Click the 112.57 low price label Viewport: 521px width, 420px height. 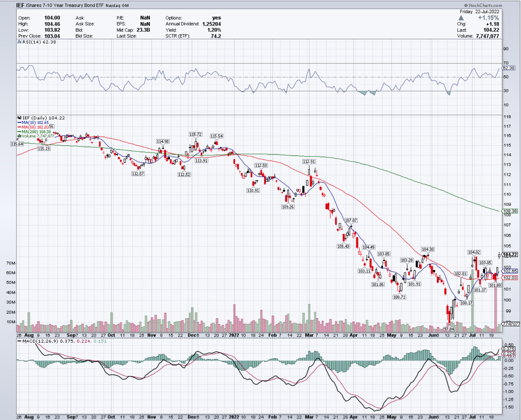138,174
